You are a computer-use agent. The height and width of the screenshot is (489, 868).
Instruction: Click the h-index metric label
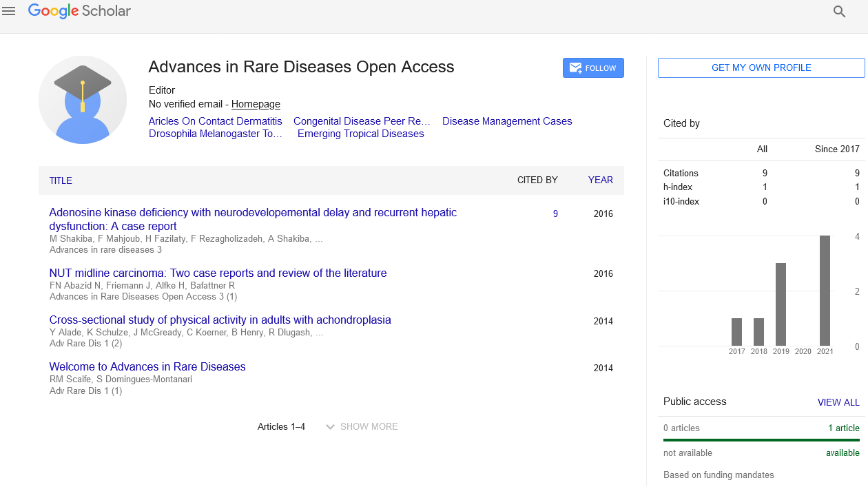[678, 187]
